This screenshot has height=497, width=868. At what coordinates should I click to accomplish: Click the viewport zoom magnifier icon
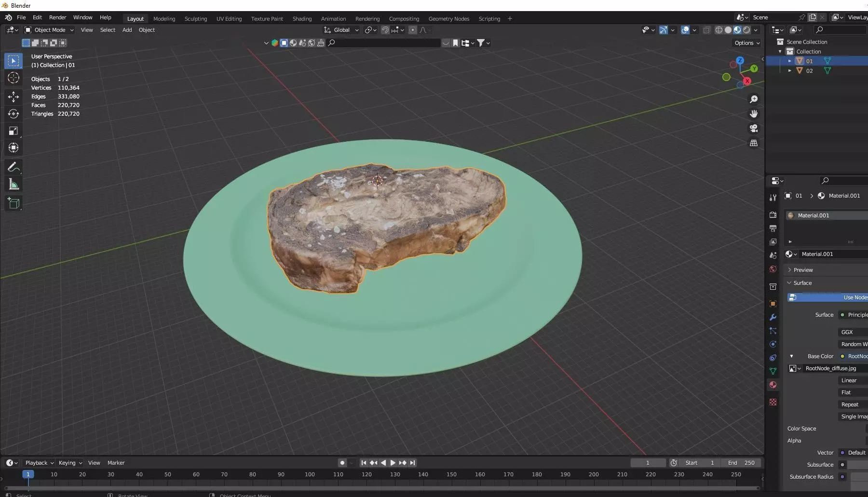(x=754, y=99)
